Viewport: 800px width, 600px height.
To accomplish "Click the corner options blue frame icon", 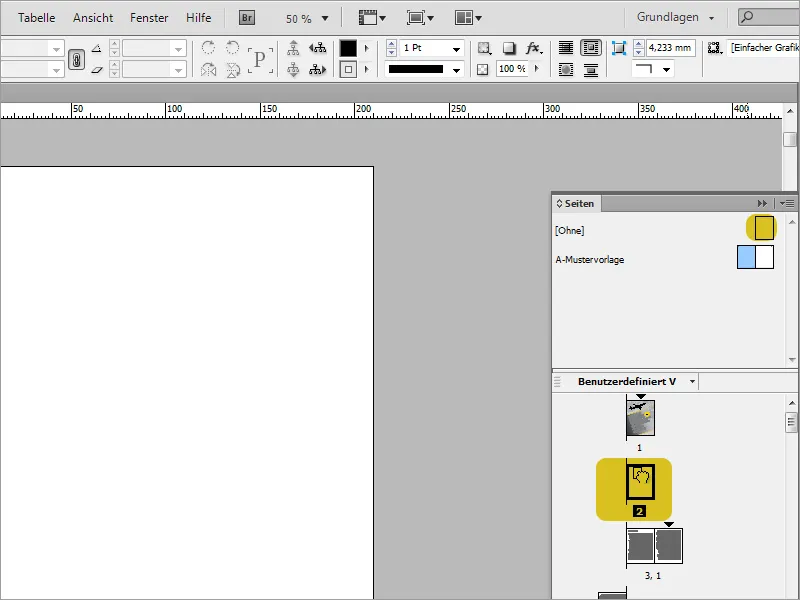I will [619, 48].
